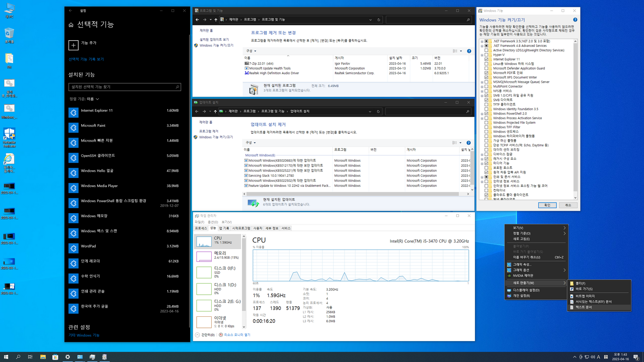Click the help icon in Windows 기능 dialog
Viewport: 644px width, 362px height.
click(x=575, y=20)
